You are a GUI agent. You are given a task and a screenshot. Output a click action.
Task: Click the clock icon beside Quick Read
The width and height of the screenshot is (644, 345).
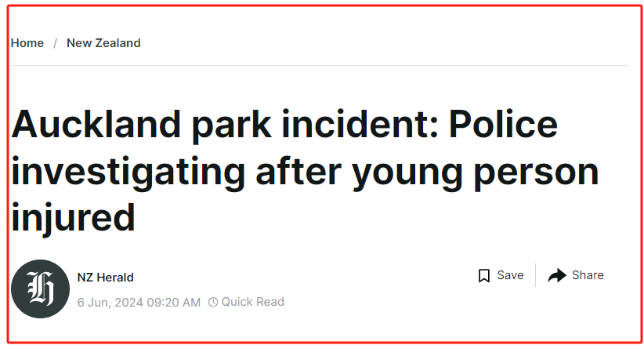tap(213, 302)
